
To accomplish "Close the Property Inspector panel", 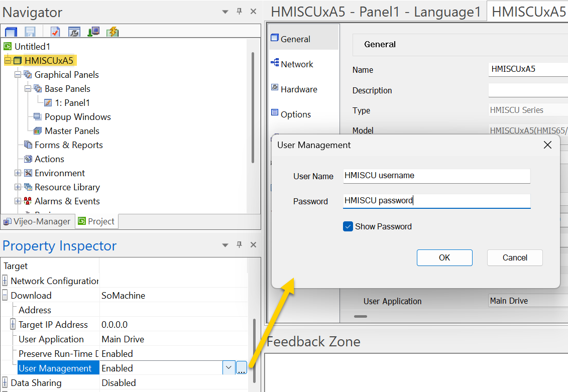I will (x=253, y=245).
